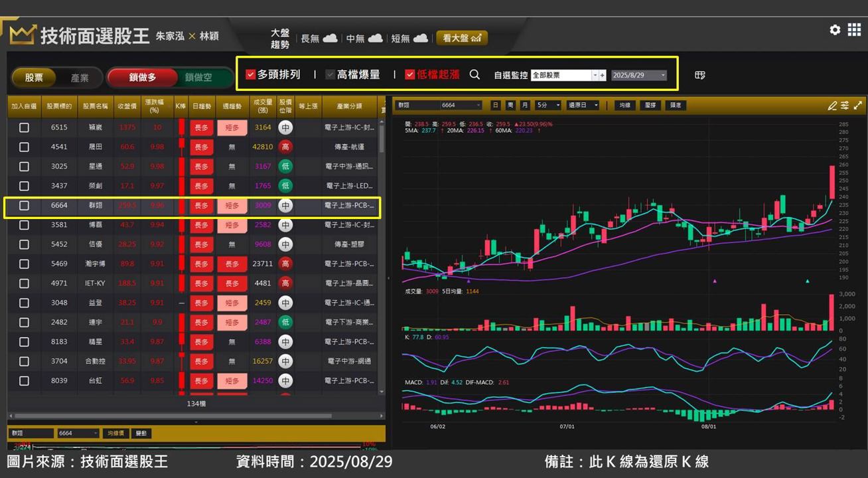This screenshot has width=868, height=478.
Task: Click the 高 price level badge for 4541
Action: click(285, 147)
